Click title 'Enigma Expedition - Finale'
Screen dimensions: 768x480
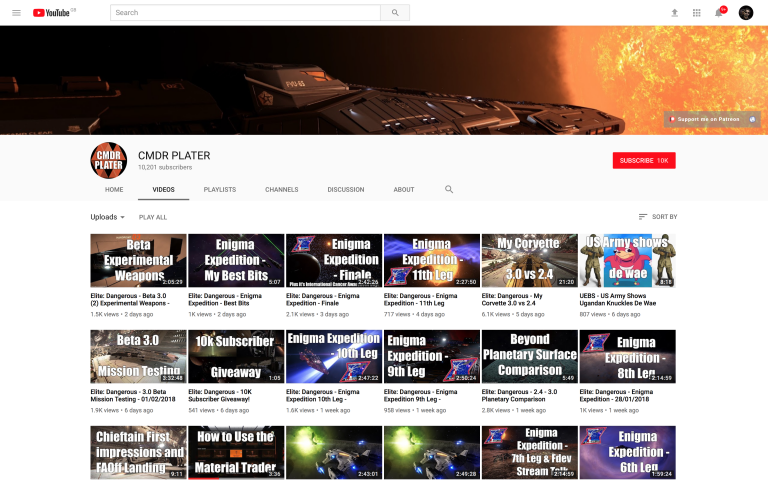pos(323,300)
